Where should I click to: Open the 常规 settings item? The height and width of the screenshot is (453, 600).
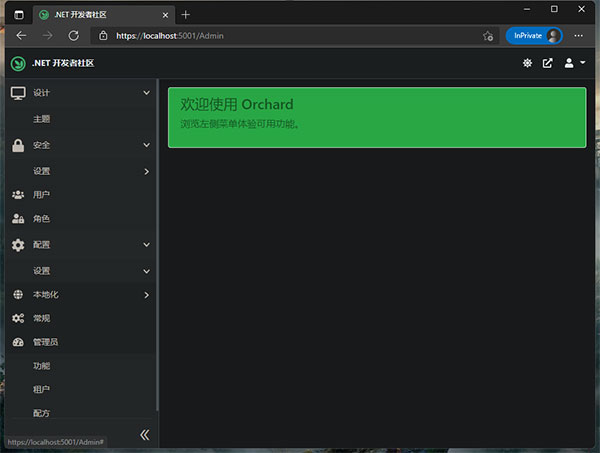pyautogui.click(x=41, y=318)
